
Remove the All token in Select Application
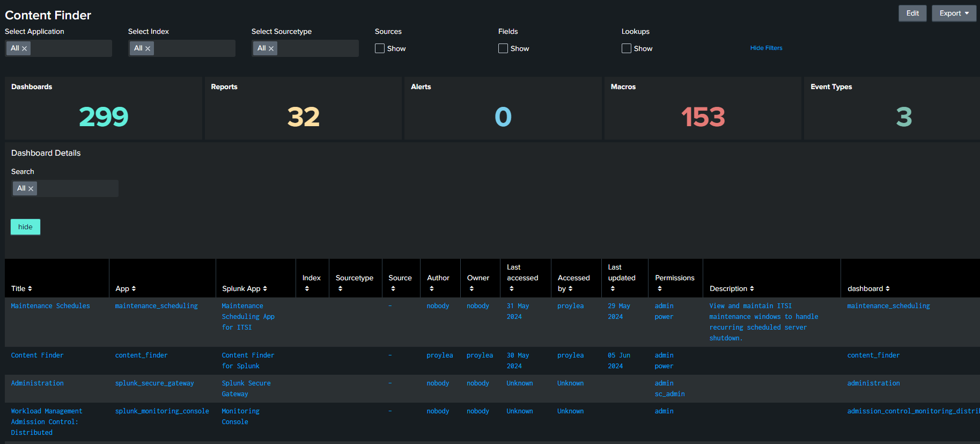pos(24,49)
